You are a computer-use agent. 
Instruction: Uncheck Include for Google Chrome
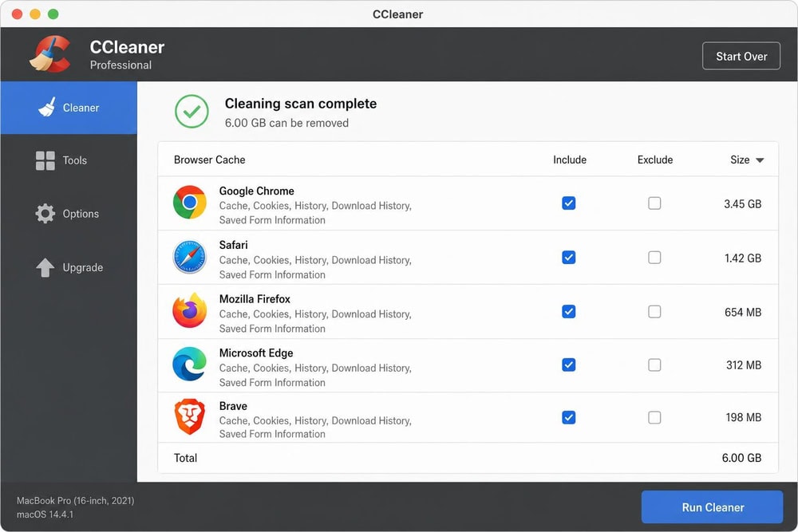coord(568,203)
